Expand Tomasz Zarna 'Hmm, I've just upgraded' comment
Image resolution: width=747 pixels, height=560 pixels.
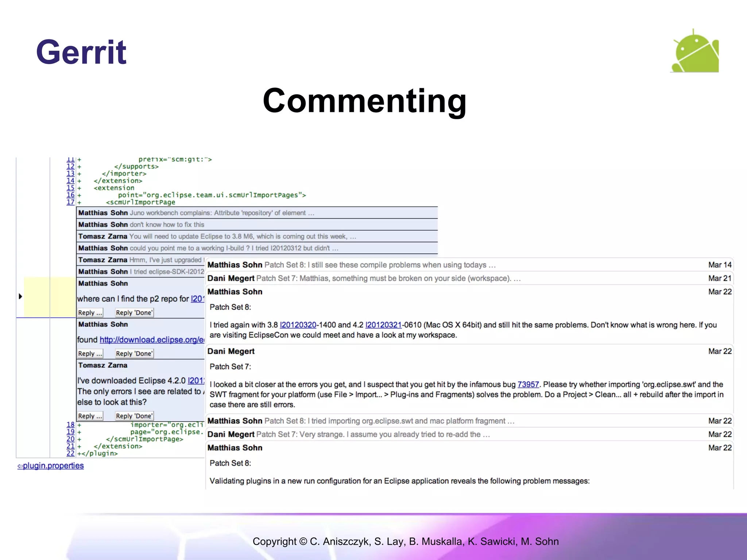pos(140,260)
